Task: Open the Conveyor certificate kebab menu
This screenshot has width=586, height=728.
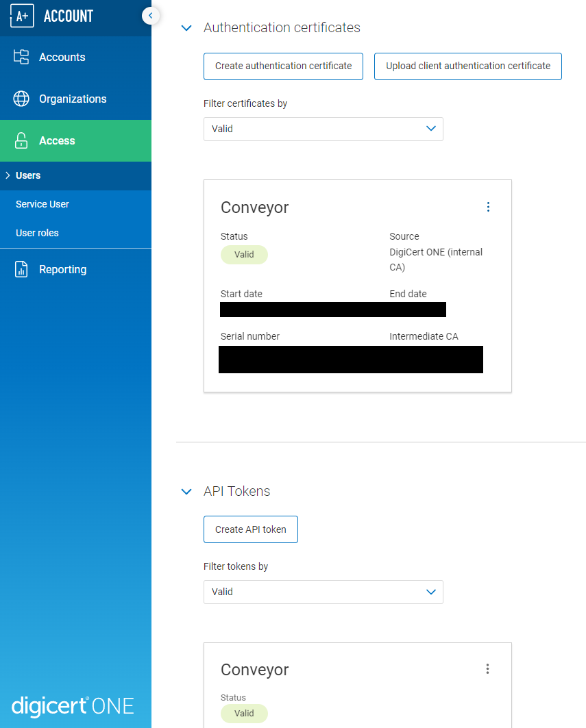Action: 488,206
